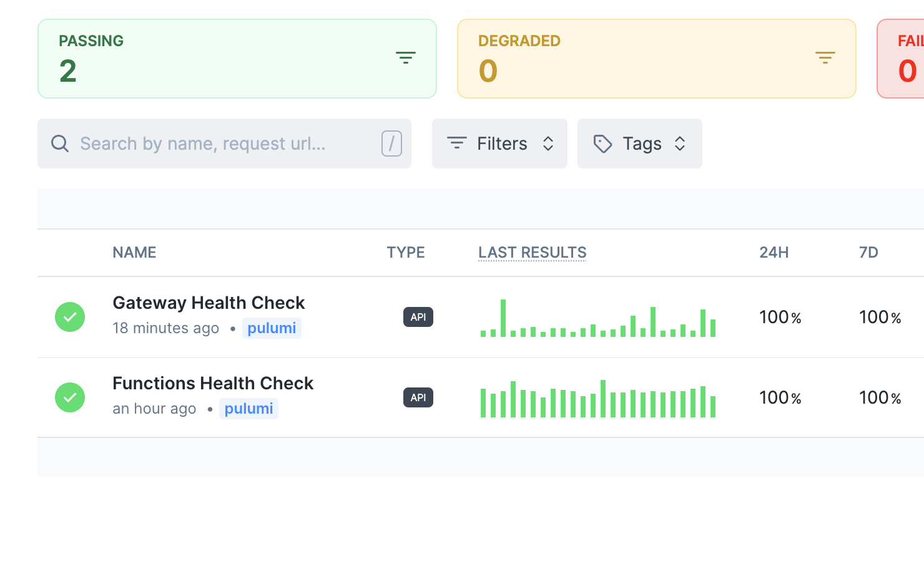The width and height of the screenshot is (924, 569).
Task: Click Functions Health Check green status checkmark
Action: click(70, 397)
